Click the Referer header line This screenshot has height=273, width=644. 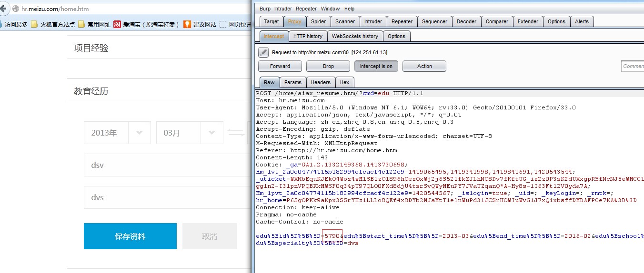click(326, 150)
